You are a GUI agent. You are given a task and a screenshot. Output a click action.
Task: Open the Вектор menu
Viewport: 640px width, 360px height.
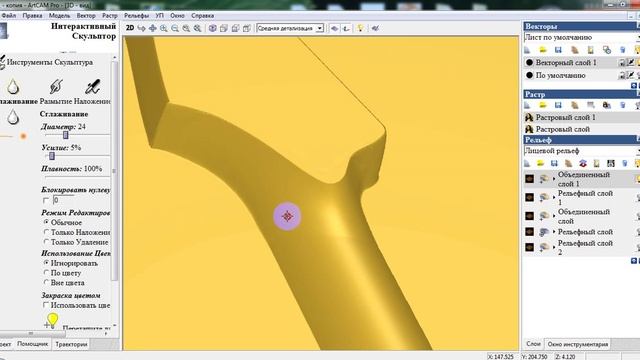pos(86,16)
